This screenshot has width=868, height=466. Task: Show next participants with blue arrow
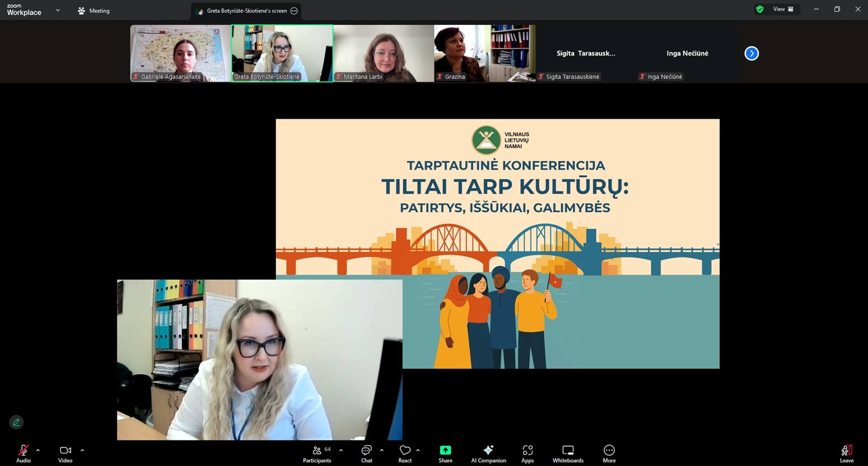[x=751, y=54]
